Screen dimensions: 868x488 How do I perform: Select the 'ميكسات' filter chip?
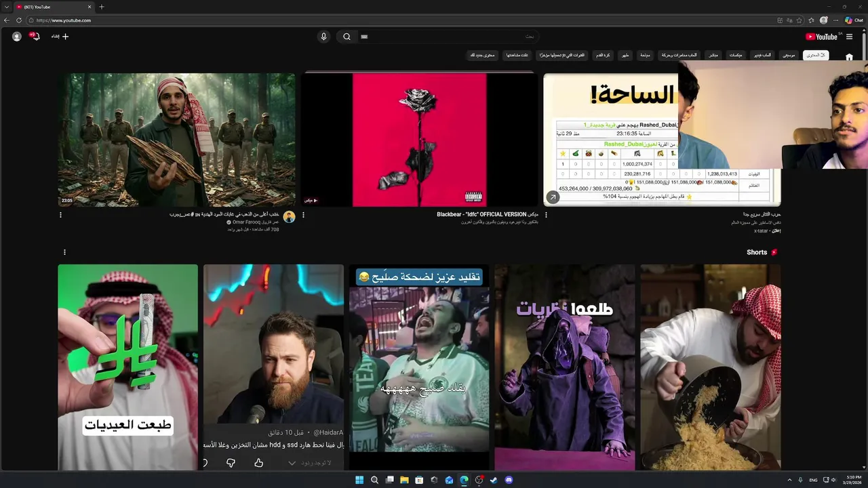735,55
